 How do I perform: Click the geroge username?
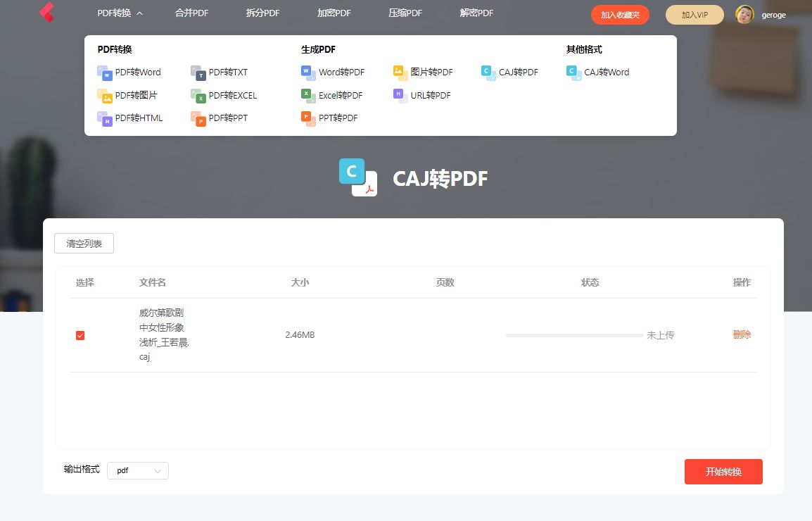point(774,15)
